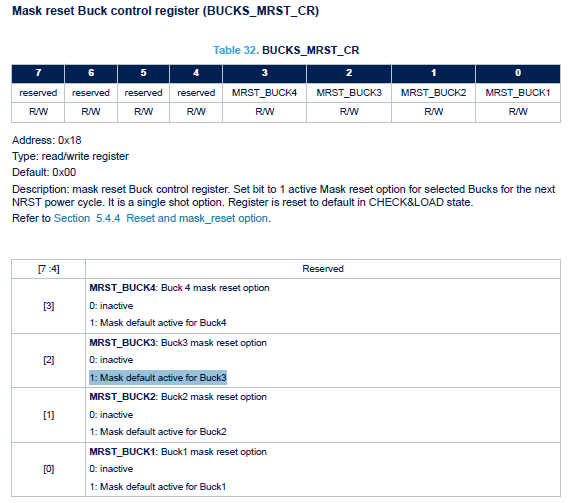Viewport: 573px width, 503px height.
Task: Click the [3] bit index cell
Action: coord(49,306)
